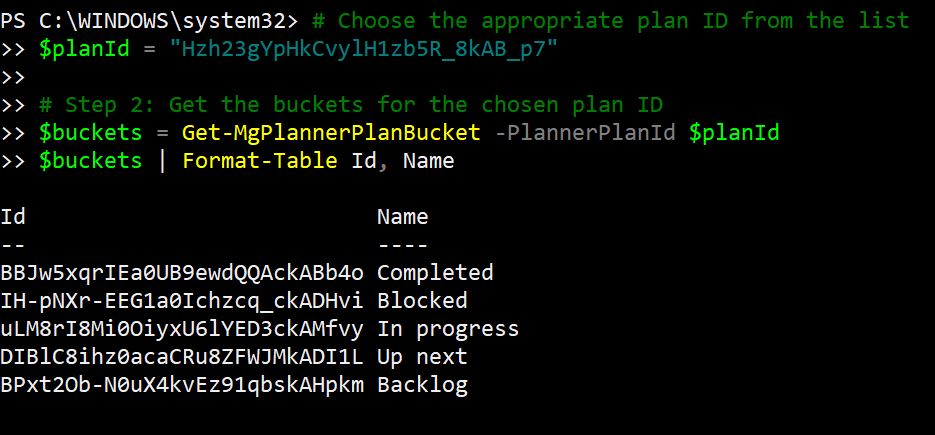This screenshot has width=935, height=435.
Task: Select the Blocked bucket name
Action: (422, 300)
